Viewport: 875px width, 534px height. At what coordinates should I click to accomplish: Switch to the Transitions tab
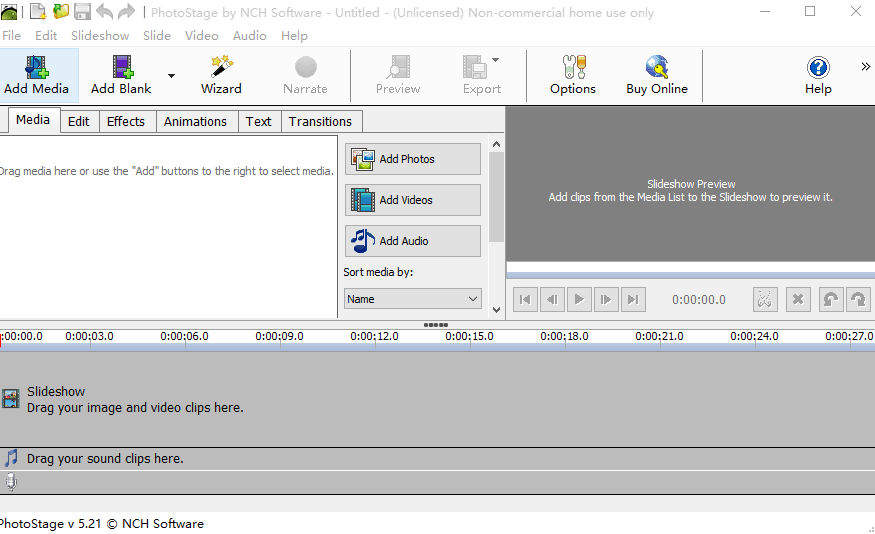click(320, 121)
